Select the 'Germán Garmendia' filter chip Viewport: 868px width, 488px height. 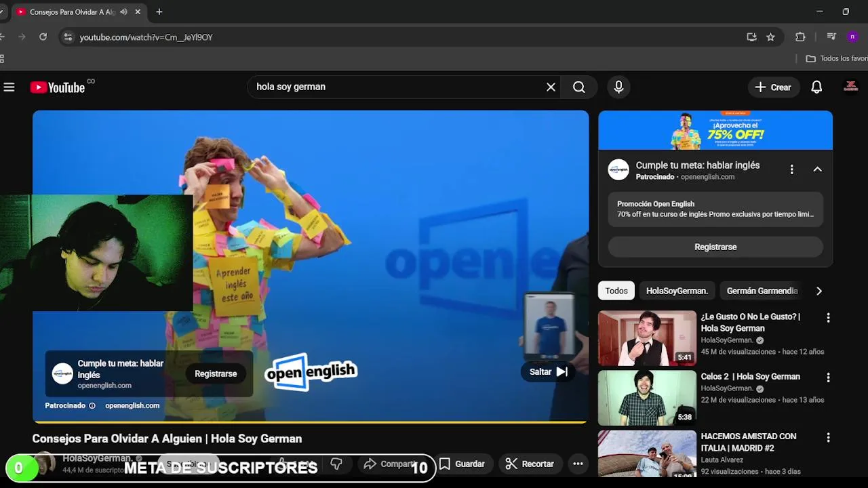[762, 291]
